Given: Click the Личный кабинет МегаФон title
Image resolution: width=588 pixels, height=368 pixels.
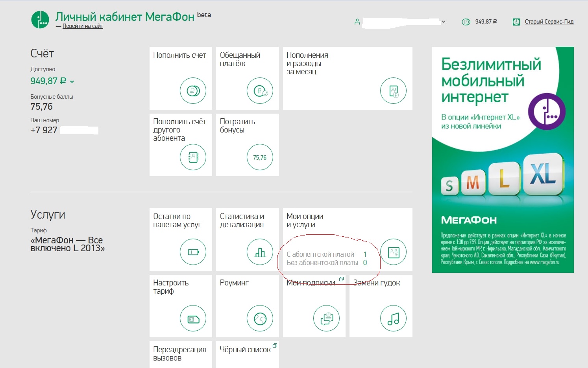Looking at the screenshot, I should pyautogui.click(x=125, y=17).
